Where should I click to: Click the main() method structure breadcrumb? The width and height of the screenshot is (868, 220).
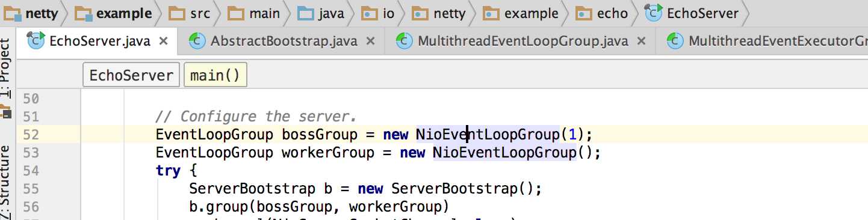point(215,76)
